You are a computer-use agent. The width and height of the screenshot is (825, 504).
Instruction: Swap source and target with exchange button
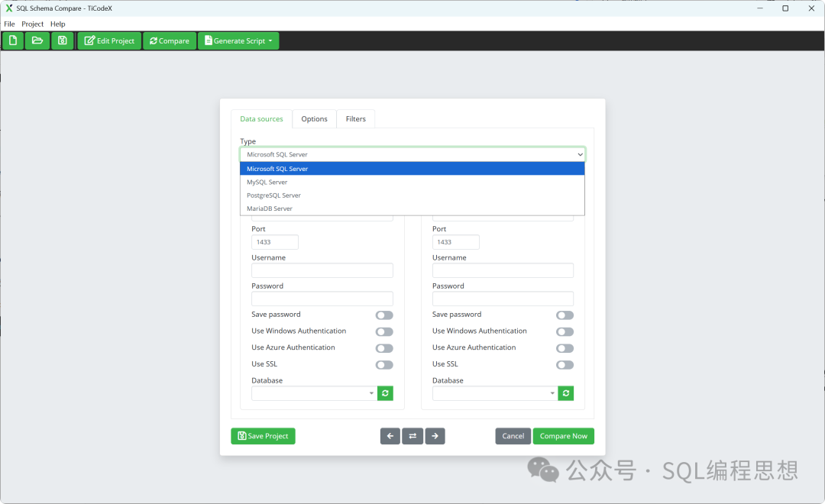[412, 436]
